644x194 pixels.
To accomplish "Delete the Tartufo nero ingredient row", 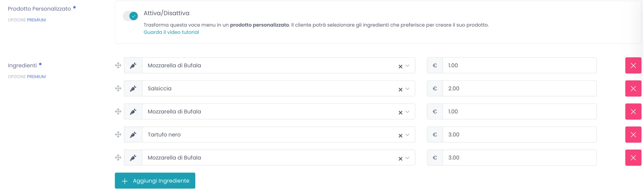I will coord(633,135).
